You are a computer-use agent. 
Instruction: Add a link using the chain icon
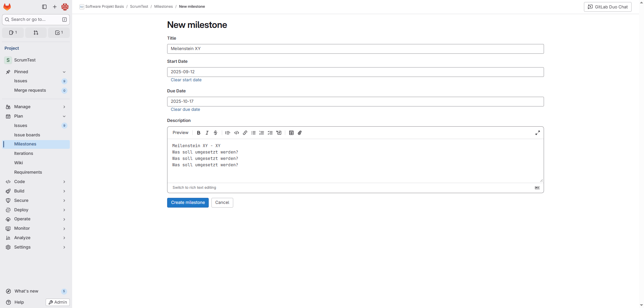[x=245, y=133]
